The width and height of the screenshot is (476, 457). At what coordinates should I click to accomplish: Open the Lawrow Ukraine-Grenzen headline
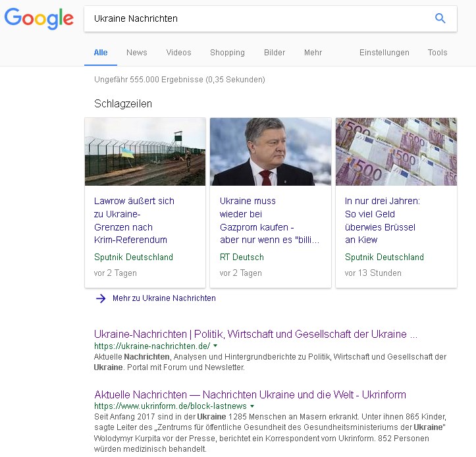point(134,220)
